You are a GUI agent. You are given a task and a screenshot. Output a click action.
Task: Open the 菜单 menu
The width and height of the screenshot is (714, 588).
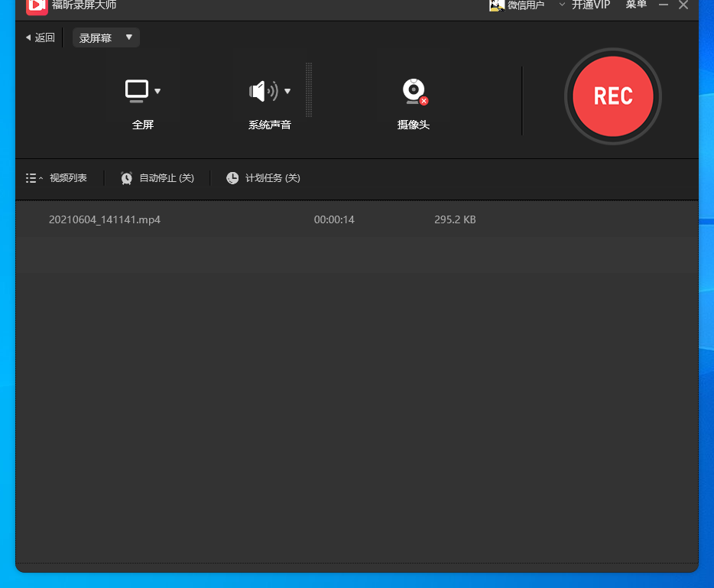click(x=636, y=5)
